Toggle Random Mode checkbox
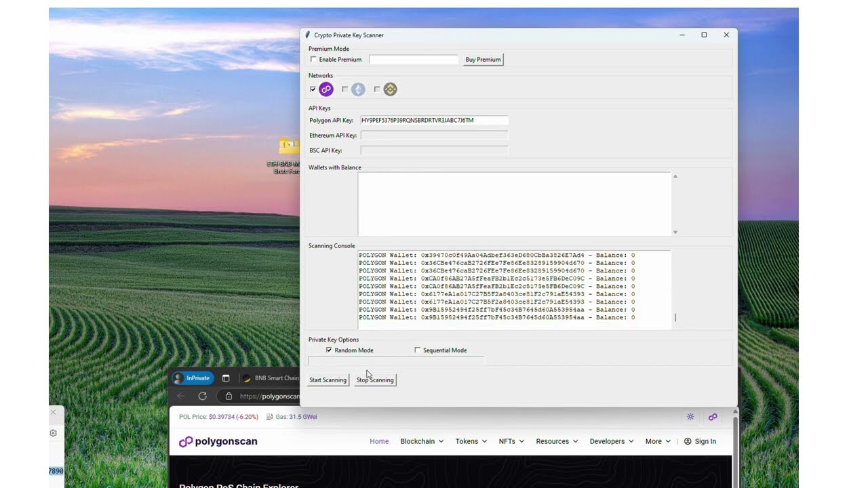The height and width of the screenshot is (488, 868). [x=329, y=350]
